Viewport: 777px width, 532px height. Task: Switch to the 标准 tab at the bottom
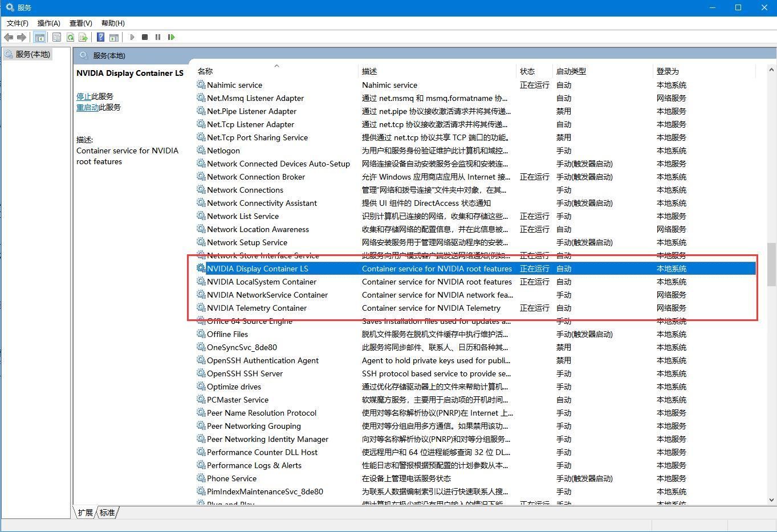[107, 513]
